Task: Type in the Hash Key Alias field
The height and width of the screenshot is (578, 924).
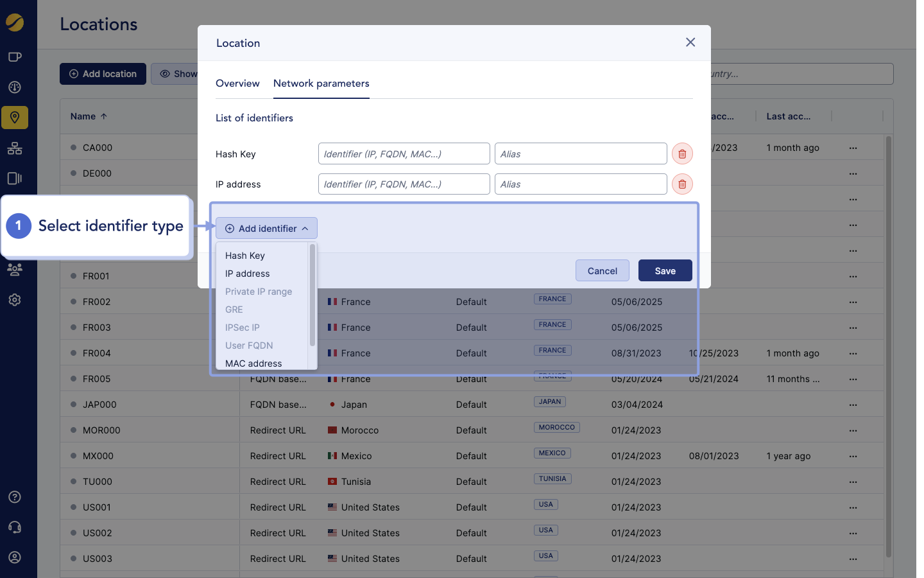Action: point(580,153)
